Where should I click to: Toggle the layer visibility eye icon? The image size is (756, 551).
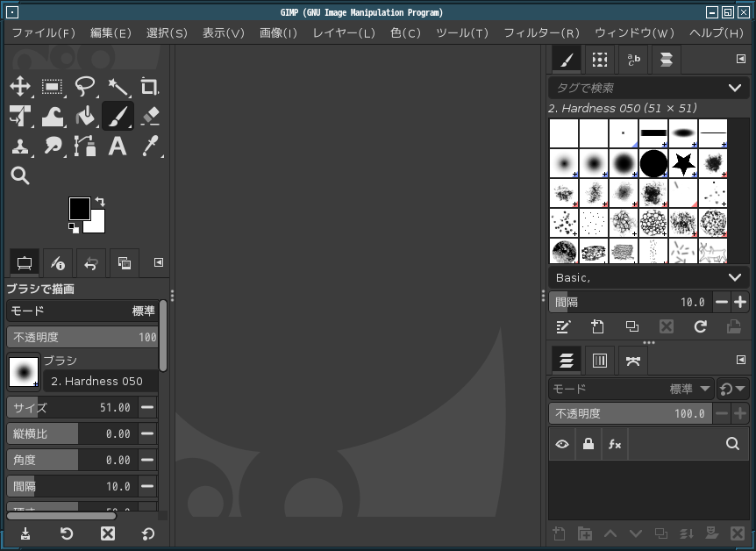pyautogui.click(x=562, y=445)
